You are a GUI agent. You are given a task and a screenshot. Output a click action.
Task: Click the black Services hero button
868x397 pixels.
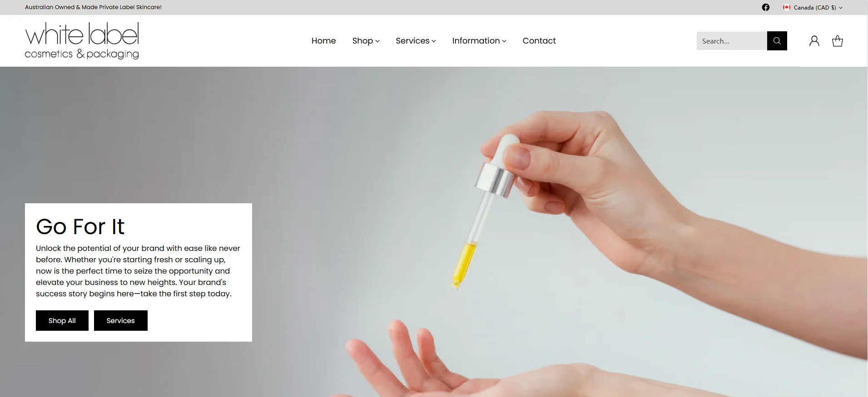pyautogui.click(x=121, y=320)
